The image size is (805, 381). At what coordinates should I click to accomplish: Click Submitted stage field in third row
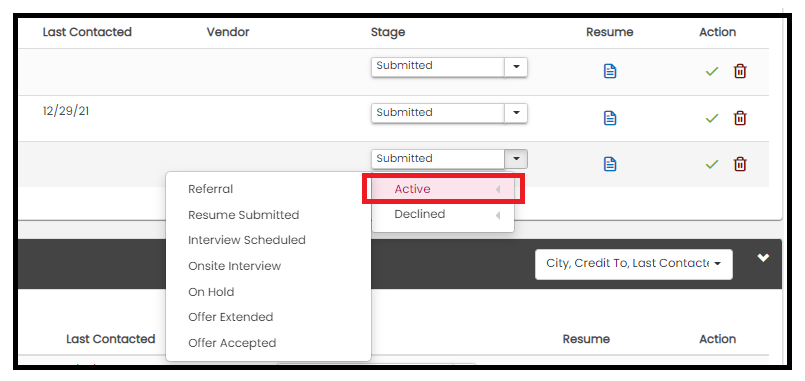[x=438, y=159]
